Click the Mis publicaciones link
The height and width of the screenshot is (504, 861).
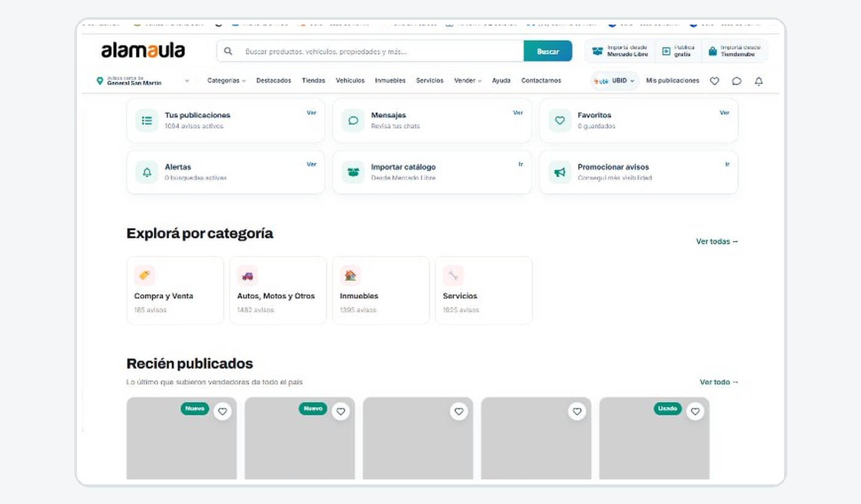point(672,81)
